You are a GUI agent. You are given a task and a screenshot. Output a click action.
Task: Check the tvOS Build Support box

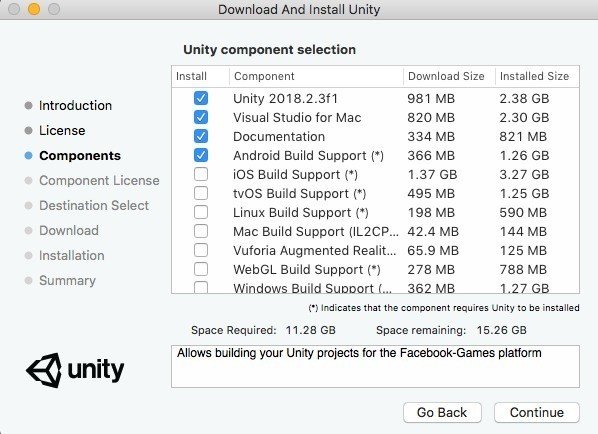point(201,193)
